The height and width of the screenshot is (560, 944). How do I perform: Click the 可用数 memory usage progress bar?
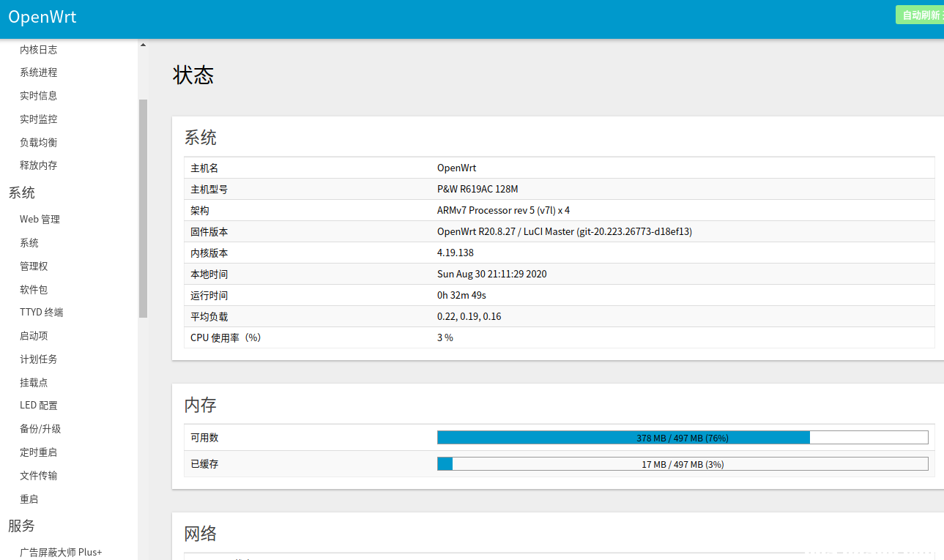[682, 438]
